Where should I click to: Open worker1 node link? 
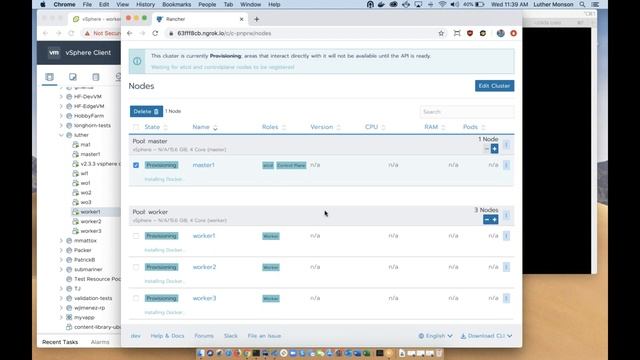click(x=204, y=236)
